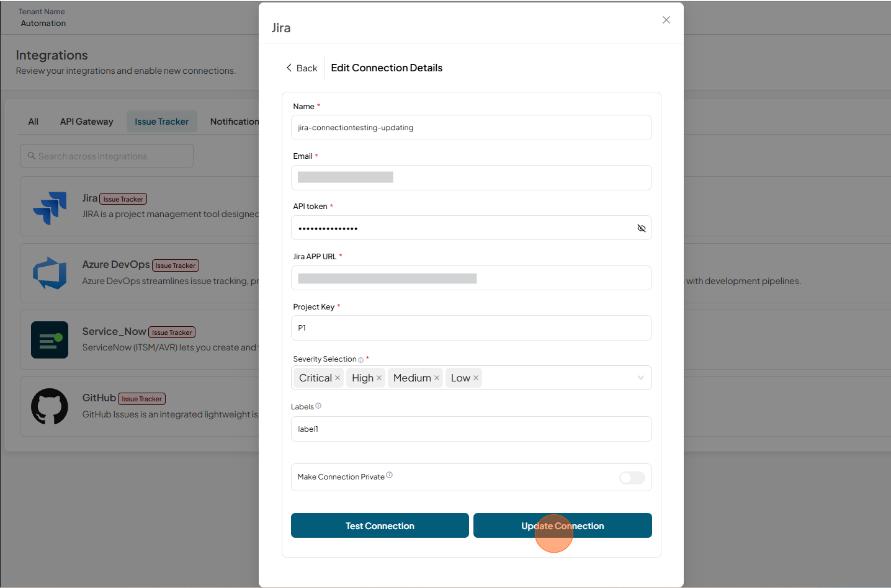
Task: Switch to the All tab
Action: [x=34, y=122]
